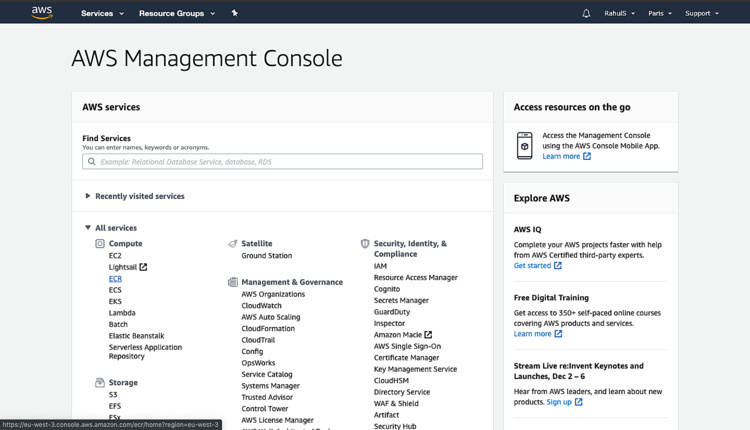Open Serverless Application Repository
The image size is (750, 430).
click(x=145, y=352)
